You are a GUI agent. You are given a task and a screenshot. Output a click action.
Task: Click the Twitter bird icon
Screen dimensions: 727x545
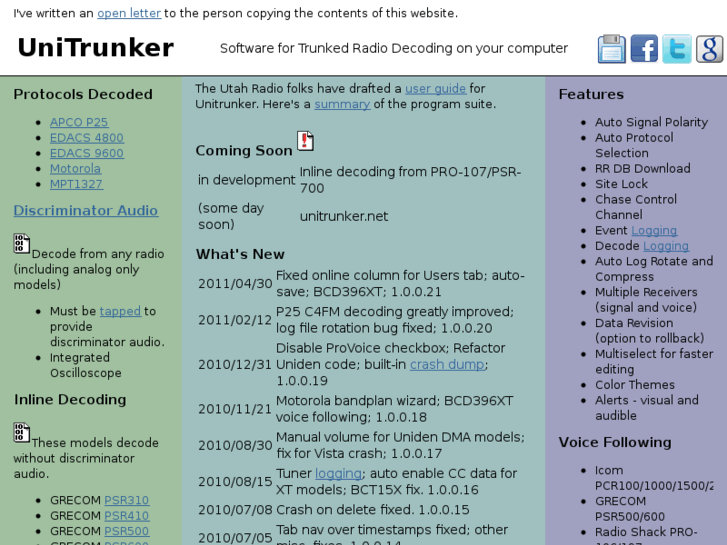coord(677,49)
